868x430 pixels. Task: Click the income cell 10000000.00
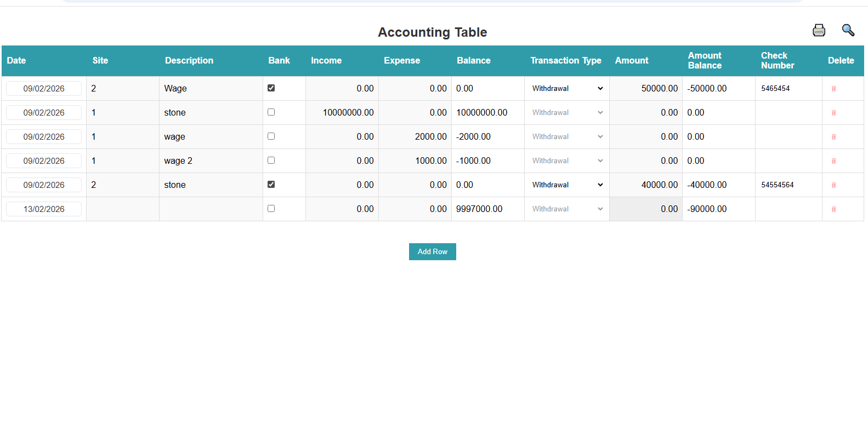click(x=342, y=112)
